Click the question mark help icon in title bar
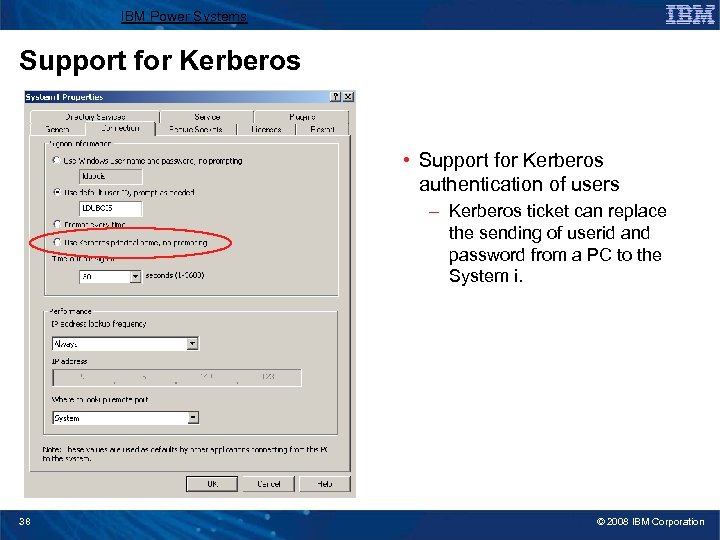720x540 pixels. 336,96
